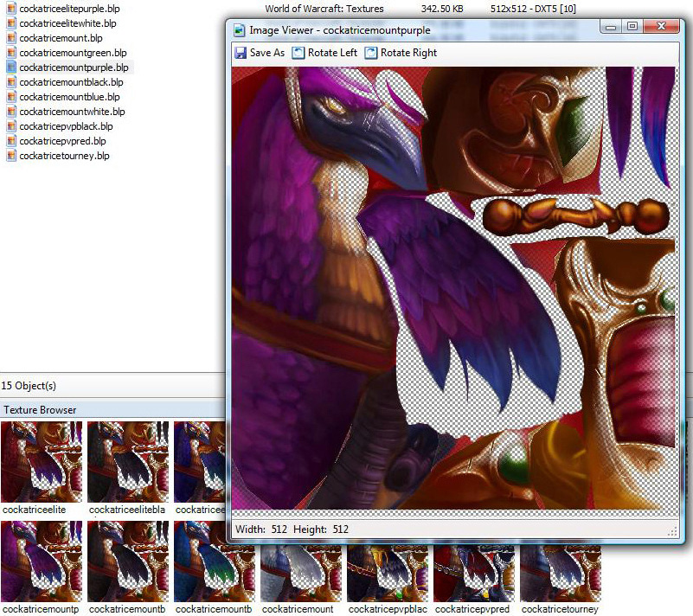The image size is (693, 616).
Task: Select the thumbnail labeled exactly cockatricemount
Action: click(x=301, y=574)
